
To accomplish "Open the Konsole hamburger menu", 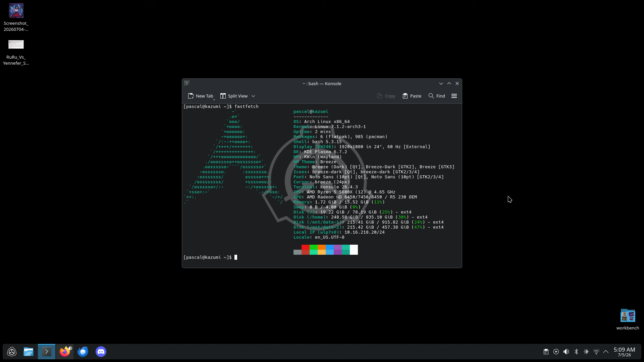I will click(x=454, y=96).
